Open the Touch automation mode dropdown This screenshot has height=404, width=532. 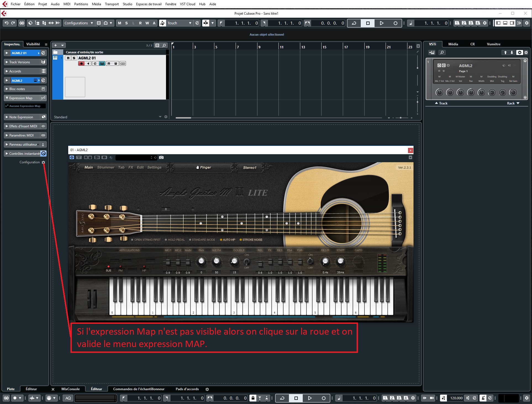[x=190, y=23]
